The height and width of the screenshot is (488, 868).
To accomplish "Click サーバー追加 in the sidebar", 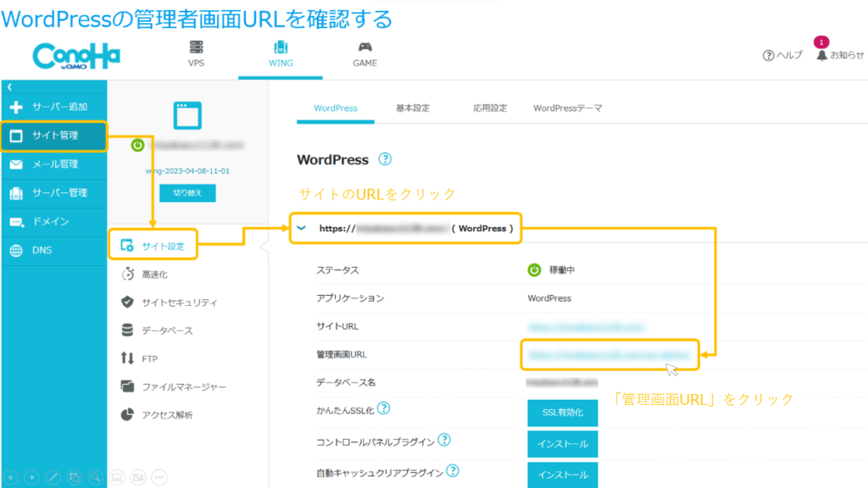I will 53,107.
